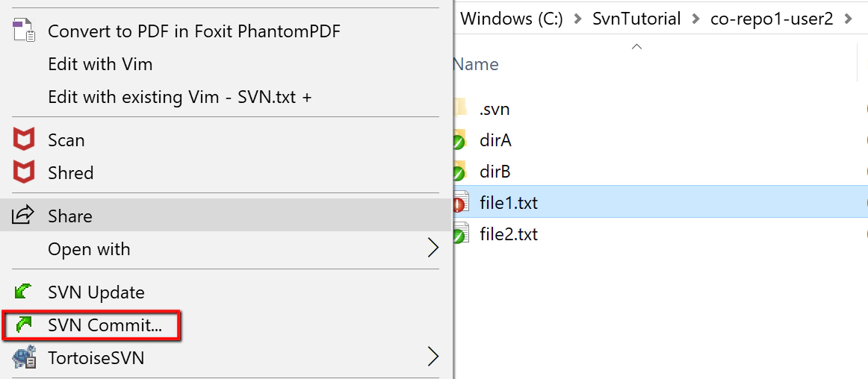868x379 pixels.
Task: Click the dirA folder icon with green check
Action: (x=460, y=140)
